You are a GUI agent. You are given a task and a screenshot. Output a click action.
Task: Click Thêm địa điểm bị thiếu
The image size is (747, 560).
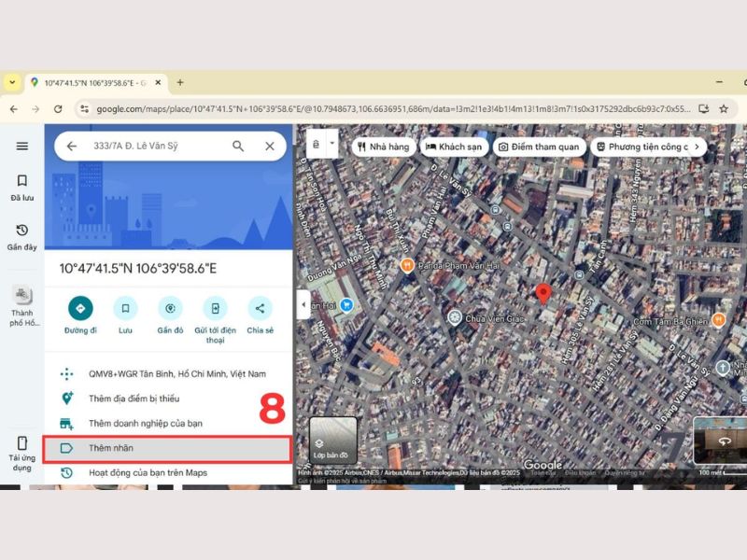coord(169,399)
